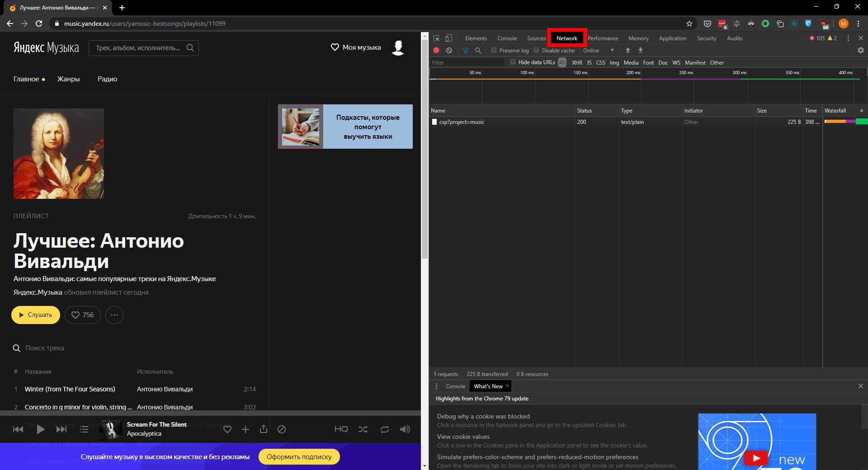This screenshot has width=868, height=470.
Task: Click the DevTools inspect element icon
Action: coord(436,38)
